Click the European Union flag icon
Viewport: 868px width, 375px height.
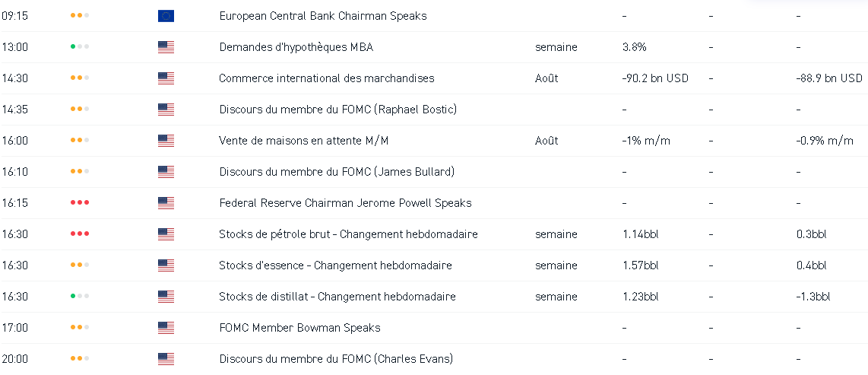tap(166, 16)
